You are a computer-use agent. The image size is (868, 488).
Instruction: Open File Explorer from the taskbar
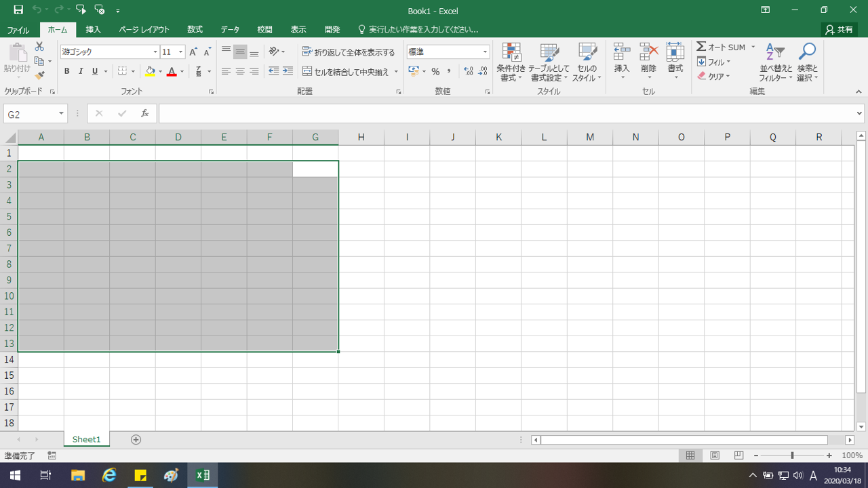(x=78, y=475)
